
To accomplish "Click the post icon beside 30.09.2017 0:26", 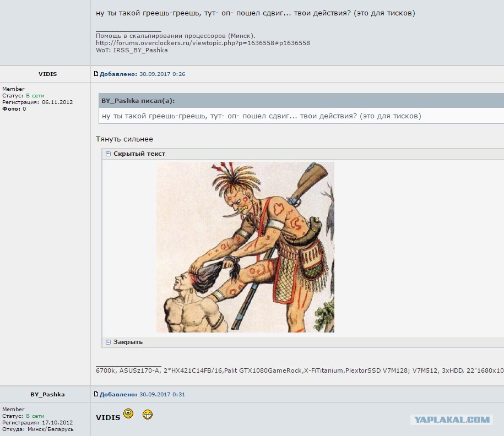I will pyautogui.click(x=96, y=74).
